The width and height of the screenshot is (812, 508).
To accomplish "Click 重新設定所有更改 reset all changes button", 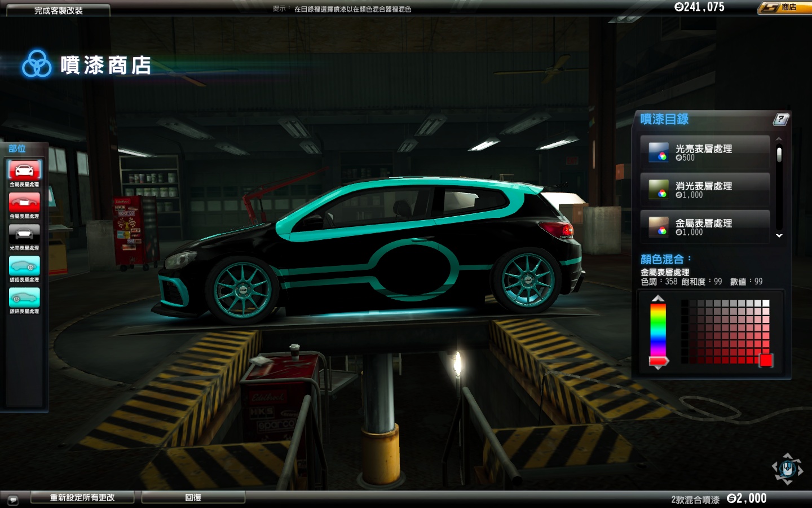I will tap(82, 497).
